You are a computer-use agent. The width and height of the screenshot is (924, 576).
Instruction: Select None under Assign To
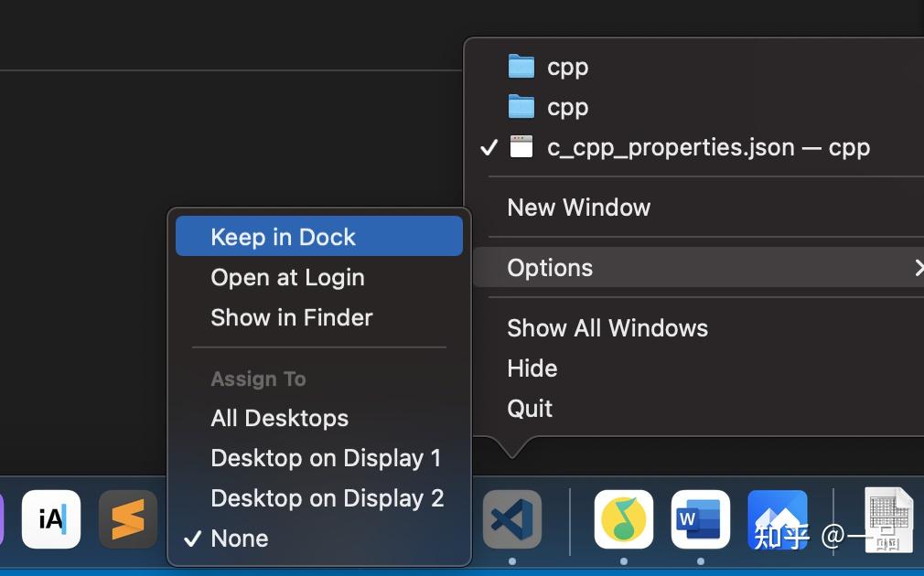pyautogui.click(x=240, y=539)
